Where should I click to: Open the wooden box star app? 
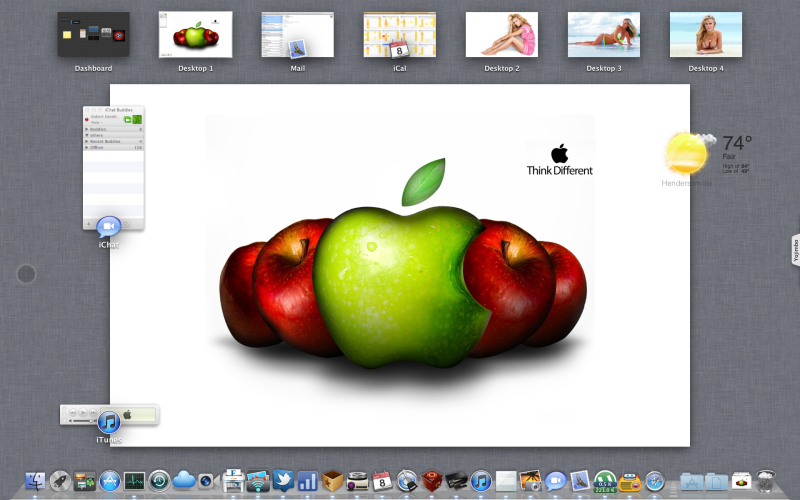coord(332,481)
